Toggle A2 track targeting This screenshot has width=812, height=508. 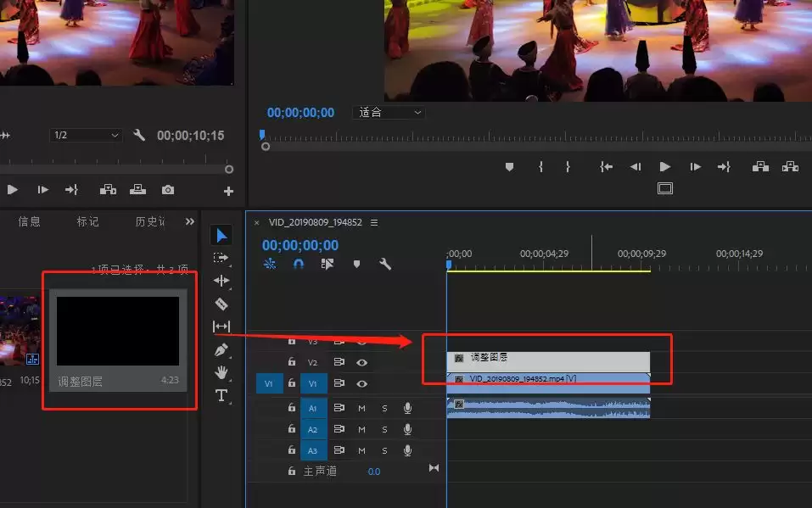(x=313, y=430)
